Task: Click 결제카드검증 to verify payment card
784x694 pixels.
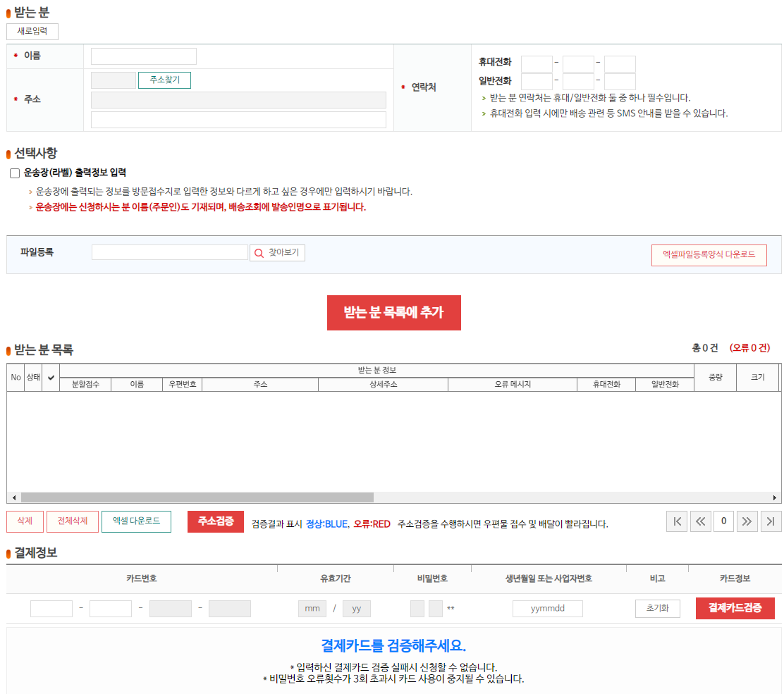Action: pyautogui.click(x=735, y=608)
